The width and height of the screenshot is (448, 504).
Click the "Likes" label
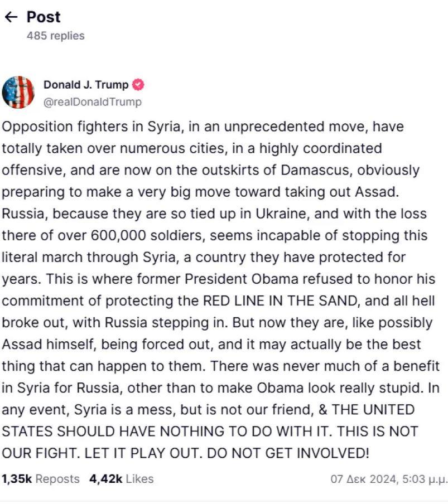(x=139, y=479)
